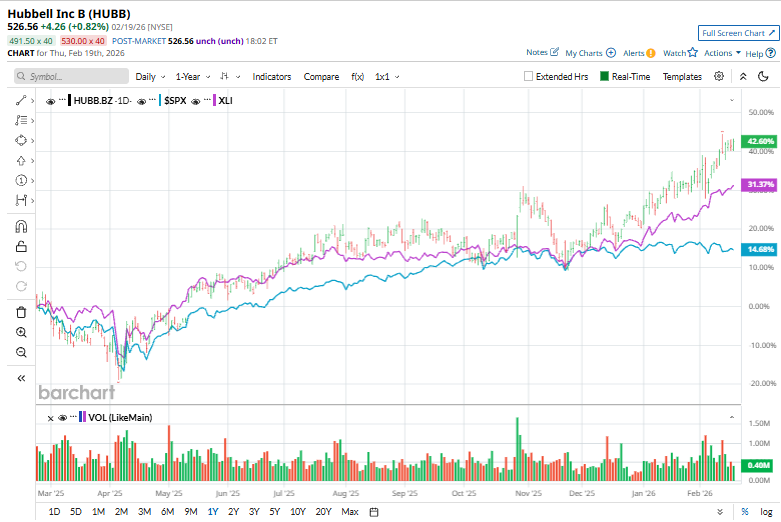Zoom in with the plus magnifier
Screen dimensions: 781x522
tap(21, 332)
